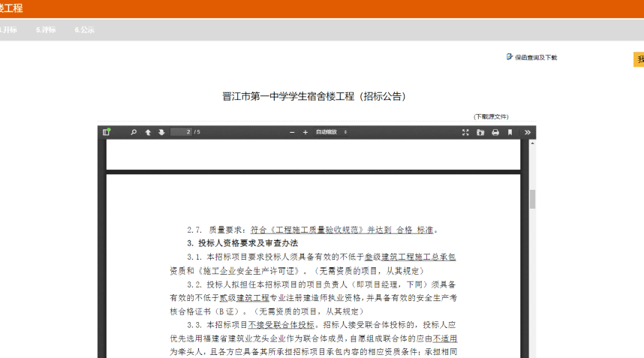Viewport: 644px width, 358px height.
Task: Click the page number input field
Action: pyautogui.click(x=181, y=132)
